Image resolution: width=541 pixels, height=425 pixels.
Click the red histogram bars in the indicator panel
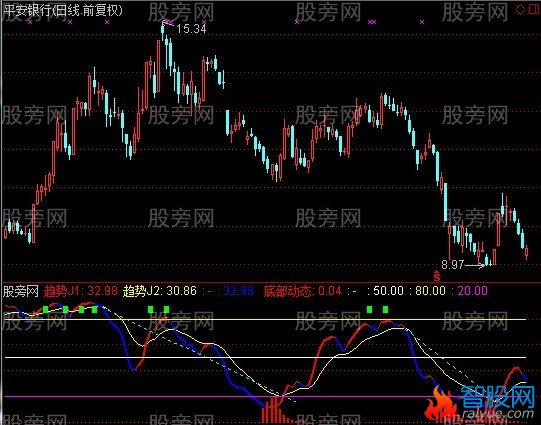[x=278, y=411]
